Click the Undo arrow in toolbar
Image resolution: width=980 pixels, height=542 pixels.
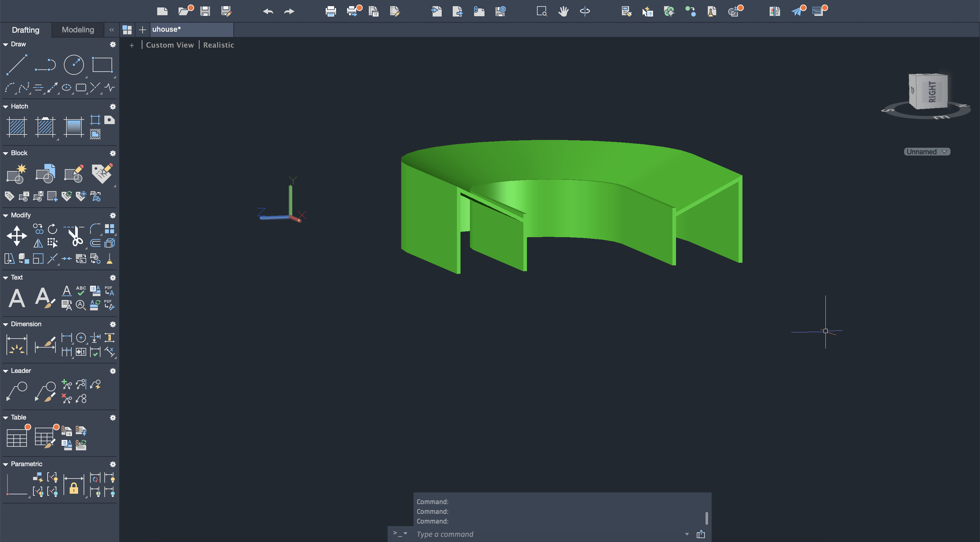point(268,11)
